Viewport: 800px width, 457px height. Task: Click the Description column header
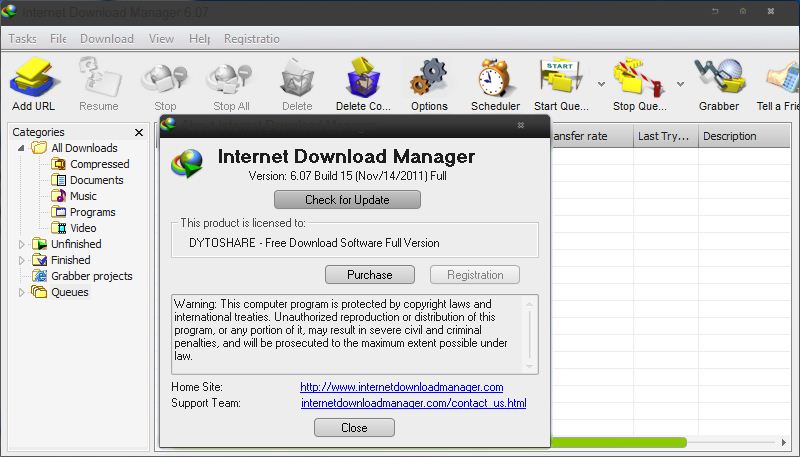[744, 136]
